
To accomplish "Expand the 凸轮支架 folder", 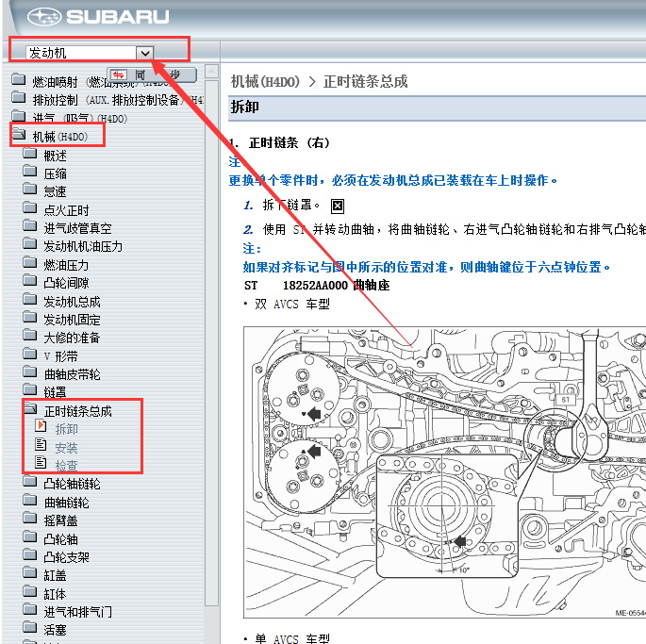I will pyautogui.click(x=29, y=554).
